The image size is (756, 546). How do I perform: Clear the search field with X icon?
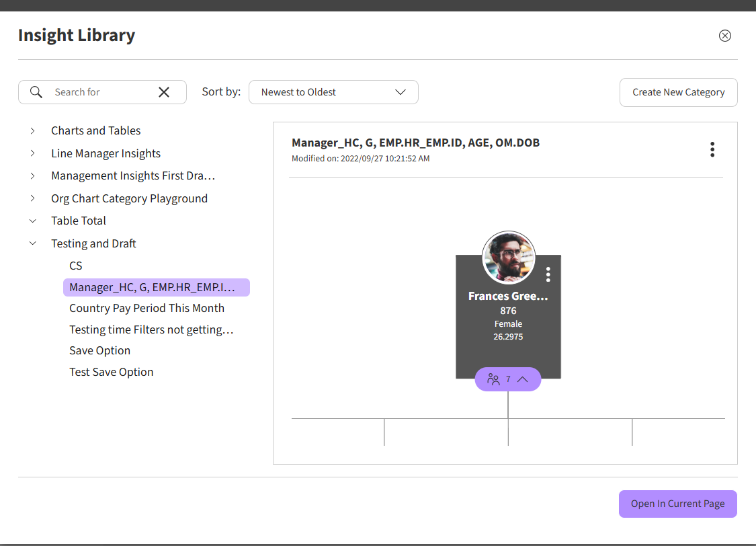(x=163, y=92)
